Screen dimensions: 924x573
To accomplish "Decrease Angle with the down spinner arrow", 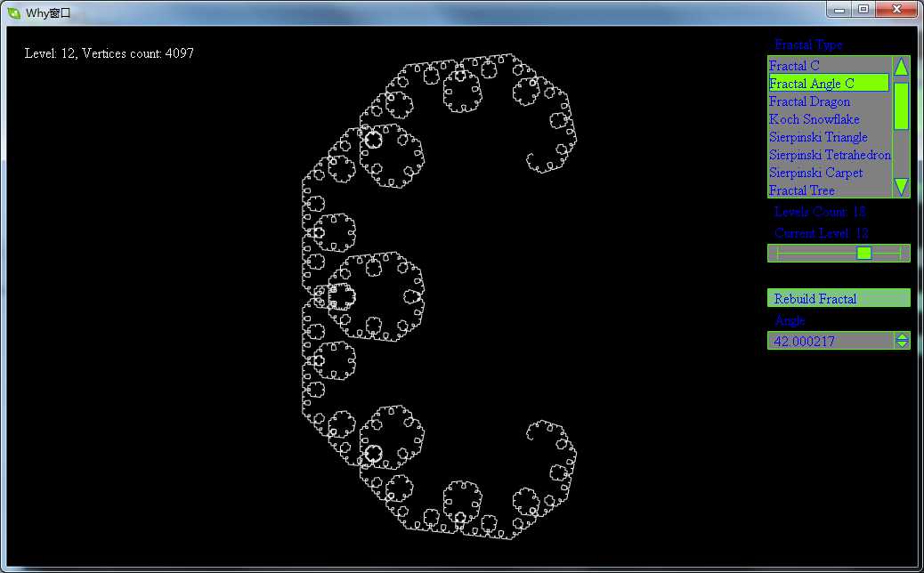I will [903, 344].
